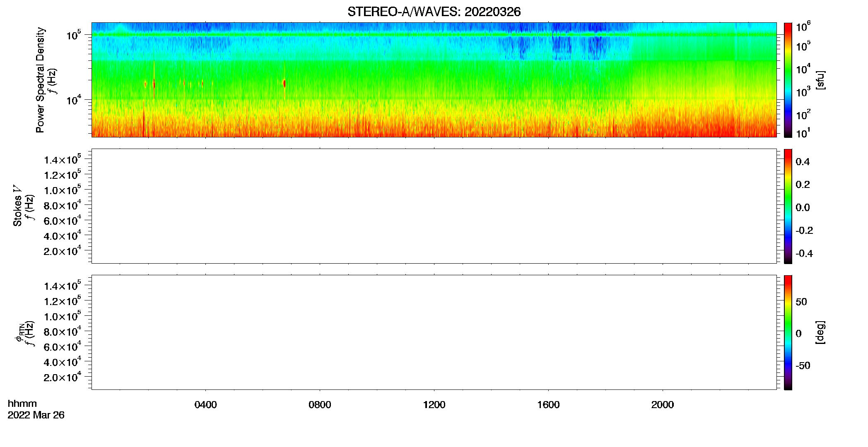Click the 0800 time tick label
Image resolution: width=868 pixels, height=447 pixels.
point(320,405)
